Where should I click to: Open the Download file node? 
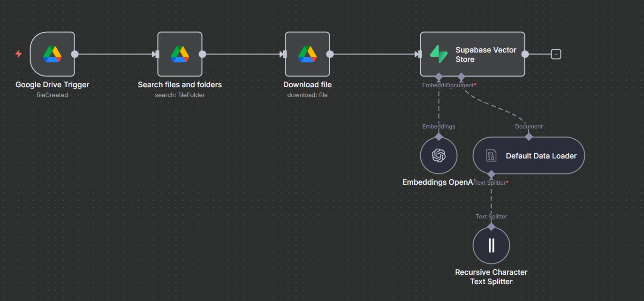pyautogui.click(x=307, y=54)
